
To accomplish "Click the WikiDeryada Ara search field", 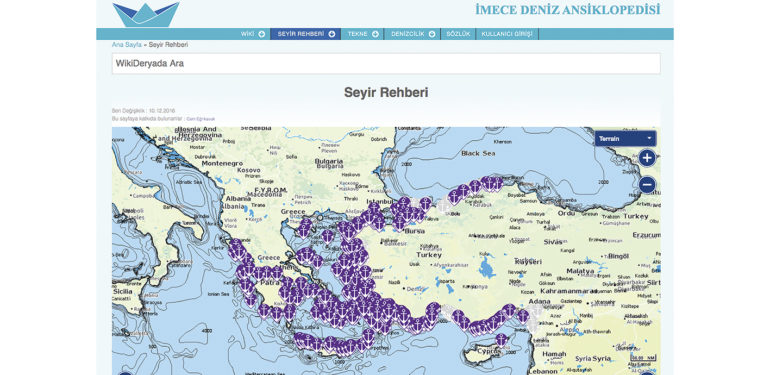I will (386, 64).
